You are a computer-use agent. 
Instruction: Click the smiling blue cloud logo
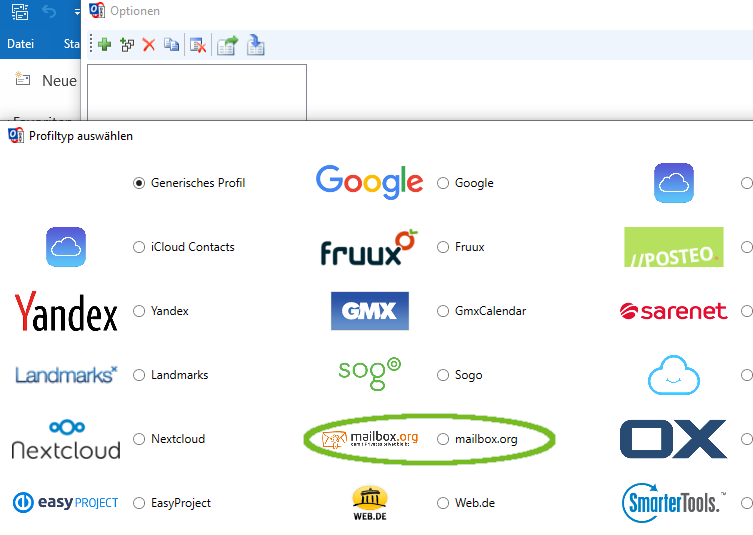click(x=674, y=375)
